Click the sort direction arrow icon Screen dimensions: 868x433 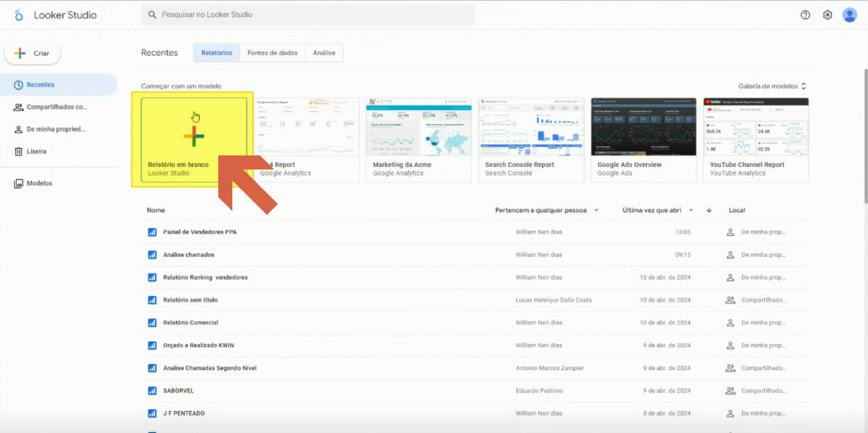709,210
